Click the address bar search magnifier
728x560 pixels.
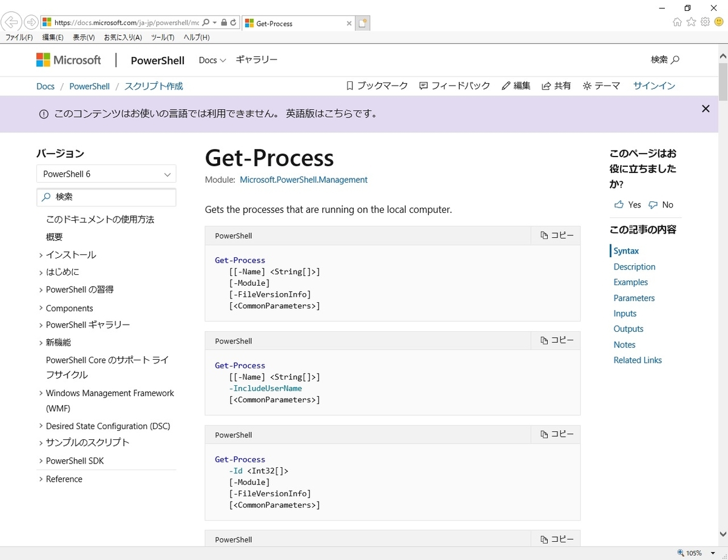206,23
